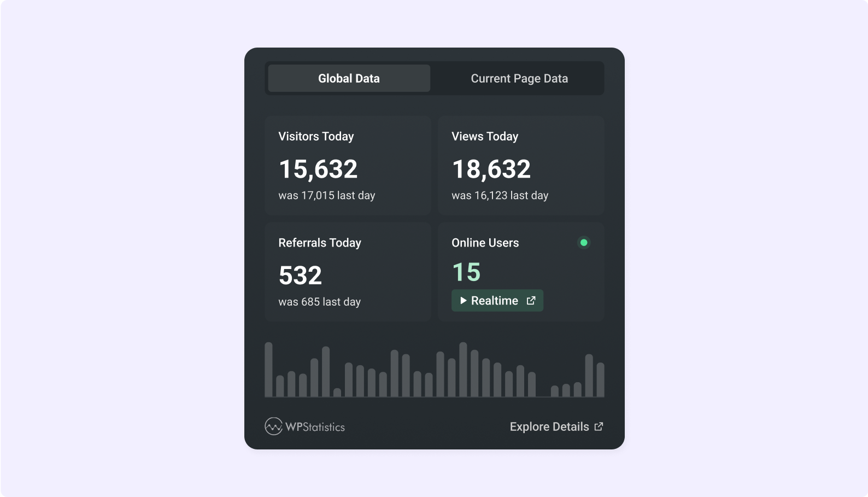Click the 'was 16,123 last day' text
The image size is (868, 497).
[x=500, y=195]
